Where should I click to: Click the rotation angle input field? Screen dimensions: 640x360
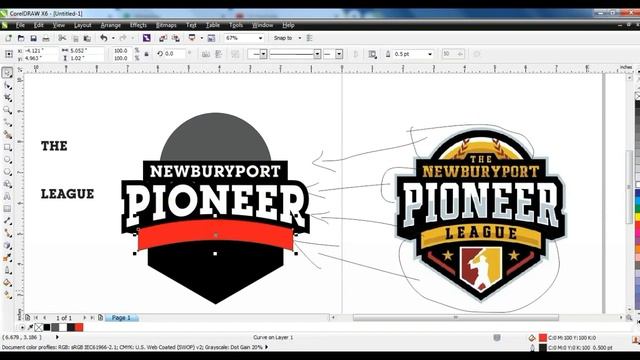tap(176, 54)
